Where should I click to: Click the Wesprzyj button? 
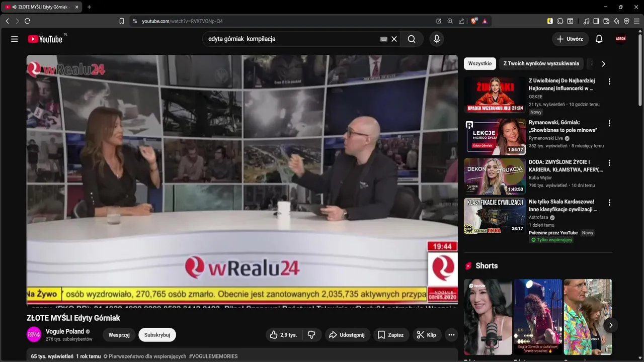point(119,335)
